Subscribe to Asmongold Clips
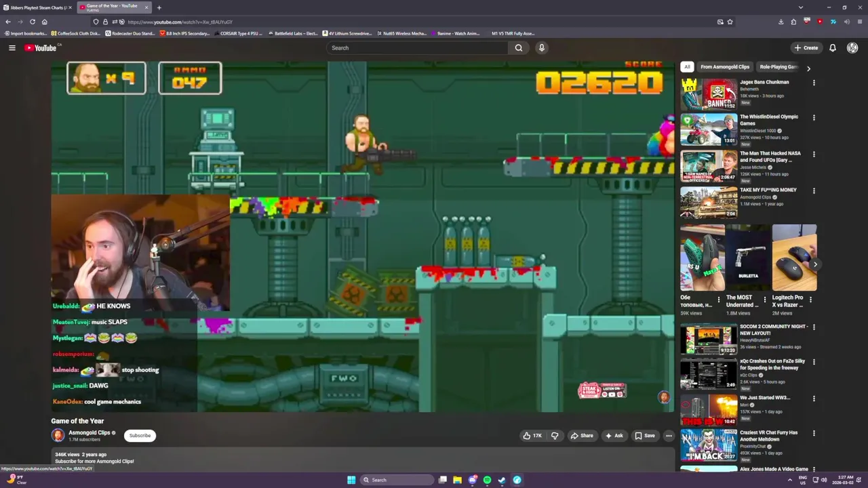 tap(140, 436)
